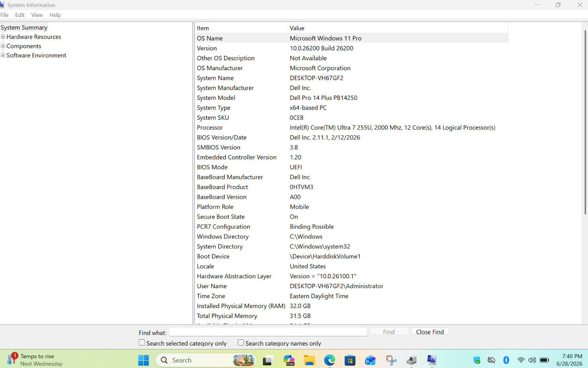Click the battery status tray icon
The image size is (588, 368).
[x=544, y=360]
